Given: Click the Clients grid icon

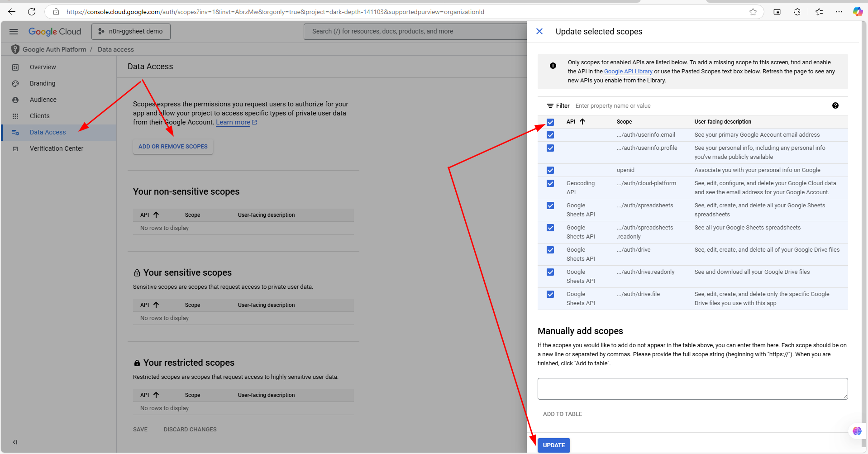Looking at the screenshot, I should point(15,116).
